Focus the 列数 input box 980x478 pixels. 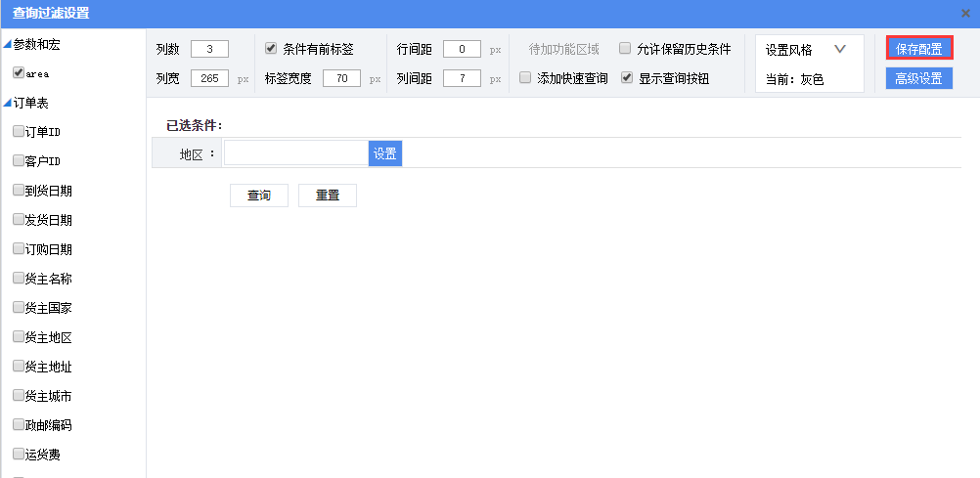coord(209,49)
